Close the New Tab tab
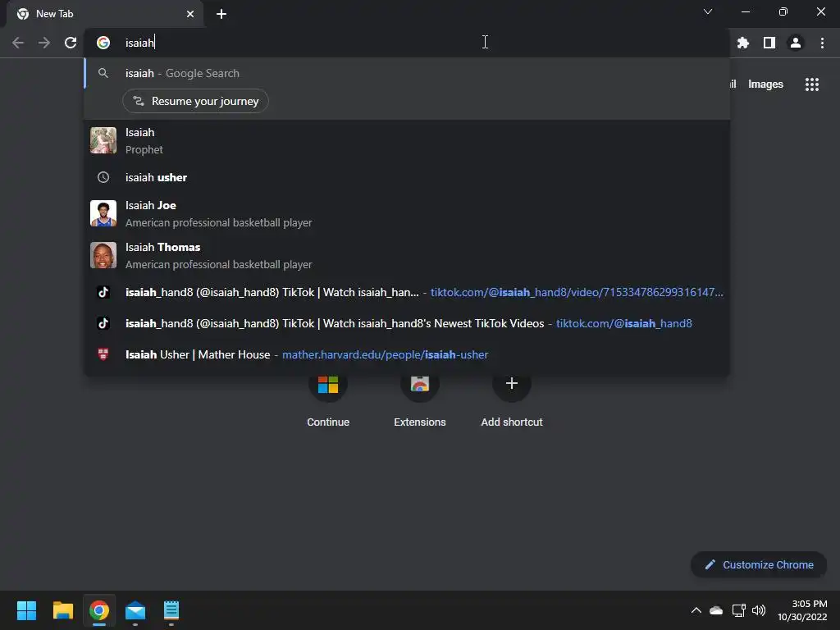The image size is (840, 630). (x=190, y=14)
